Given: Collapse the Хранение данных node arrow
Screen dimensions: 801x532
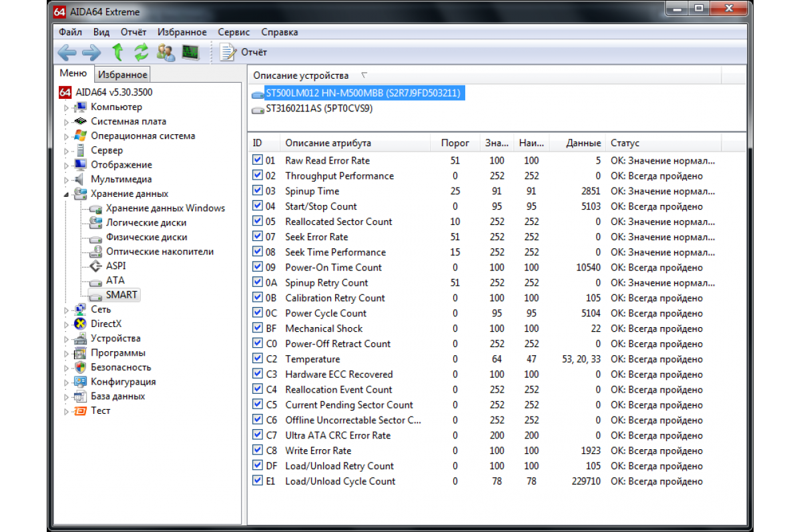Looking at the screenshot, I should pyautogui.click(x=67, y=194).
